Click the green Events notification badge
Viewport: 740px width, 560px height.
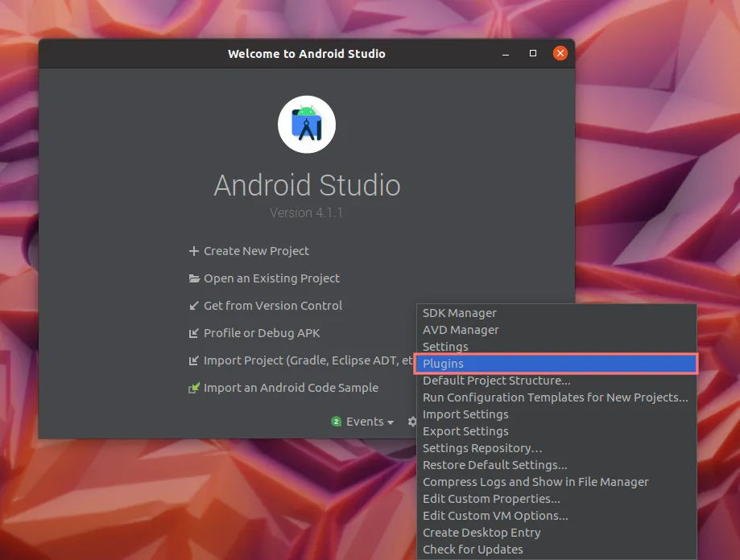pos(336,422)
